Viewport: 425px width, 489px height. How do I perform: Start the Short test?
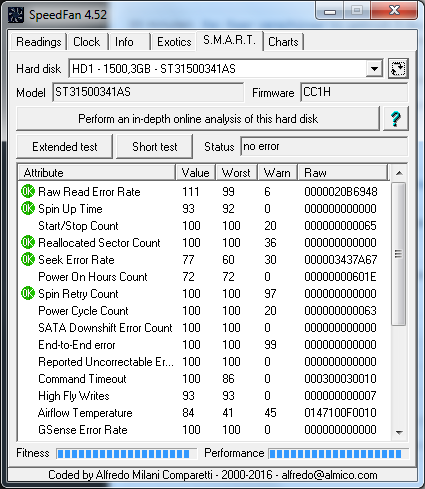coord(155,147)
